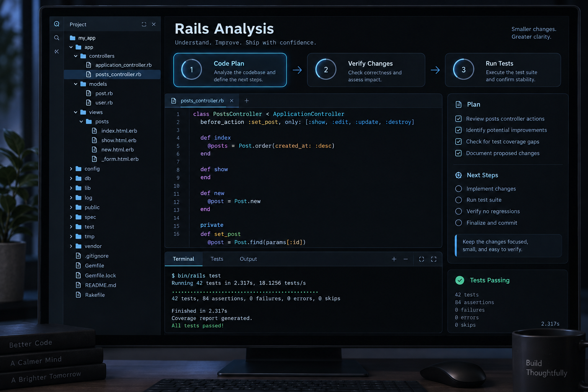Viewport: 588px width, 392px height.
Task: Open the Verify Changes step card
Action: tap(366, 70)
